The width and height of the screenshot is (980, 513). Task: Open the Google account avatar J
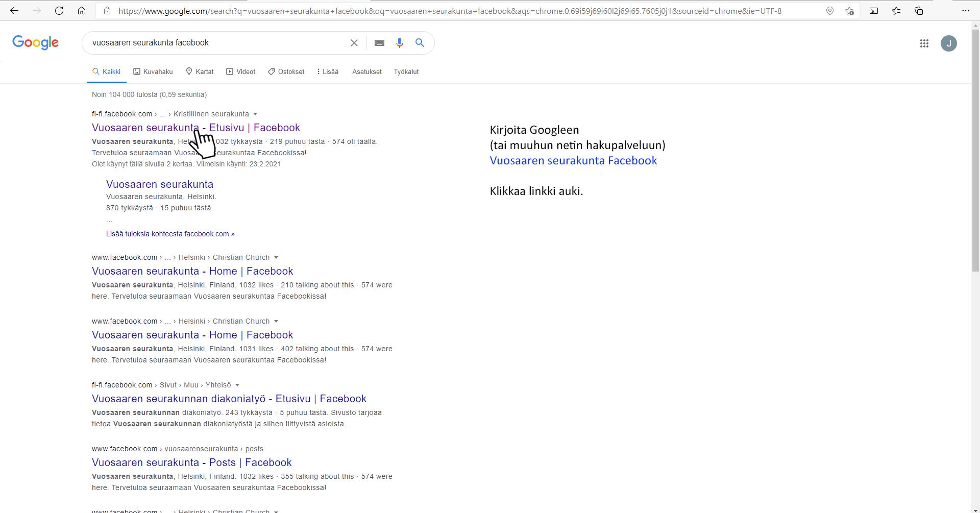click(948, 43)
